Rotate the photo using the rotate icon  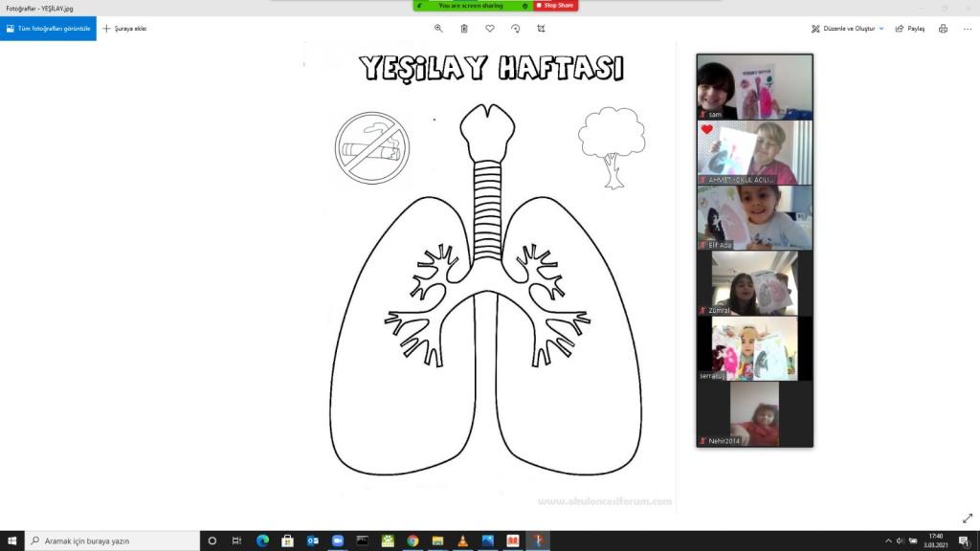516,28
